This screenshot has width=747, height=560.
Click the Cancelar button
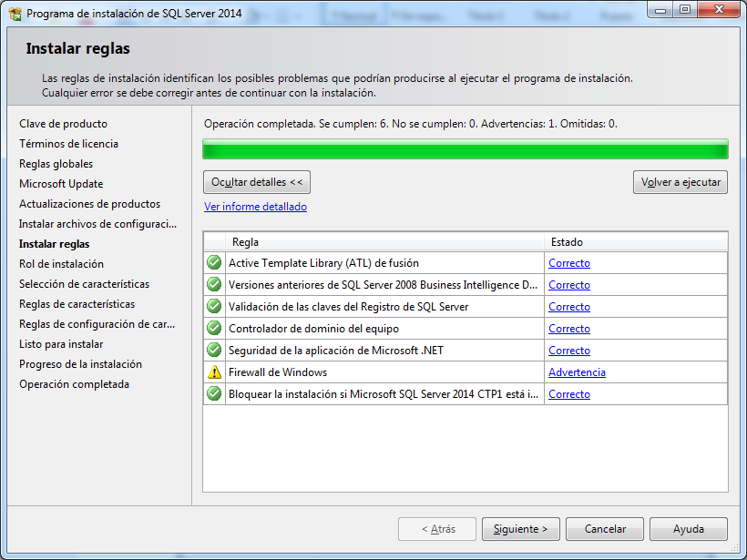point(605,529)
